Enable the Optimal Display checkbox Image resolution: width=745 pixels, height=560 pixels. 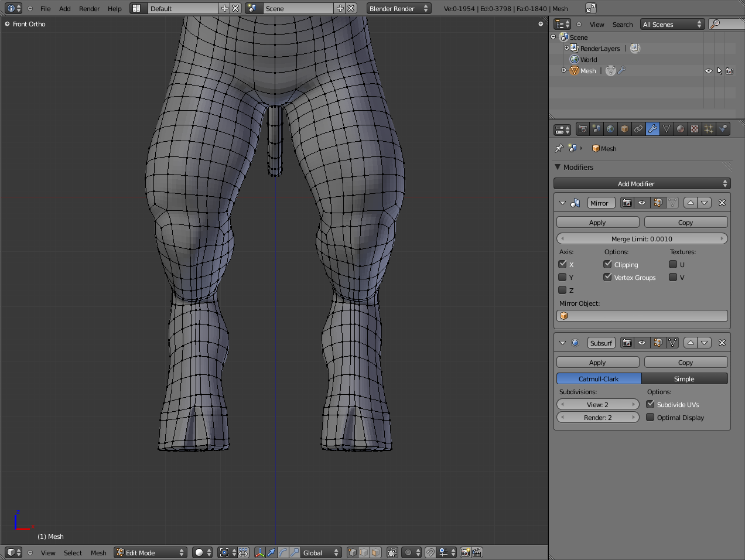[650, 417]
